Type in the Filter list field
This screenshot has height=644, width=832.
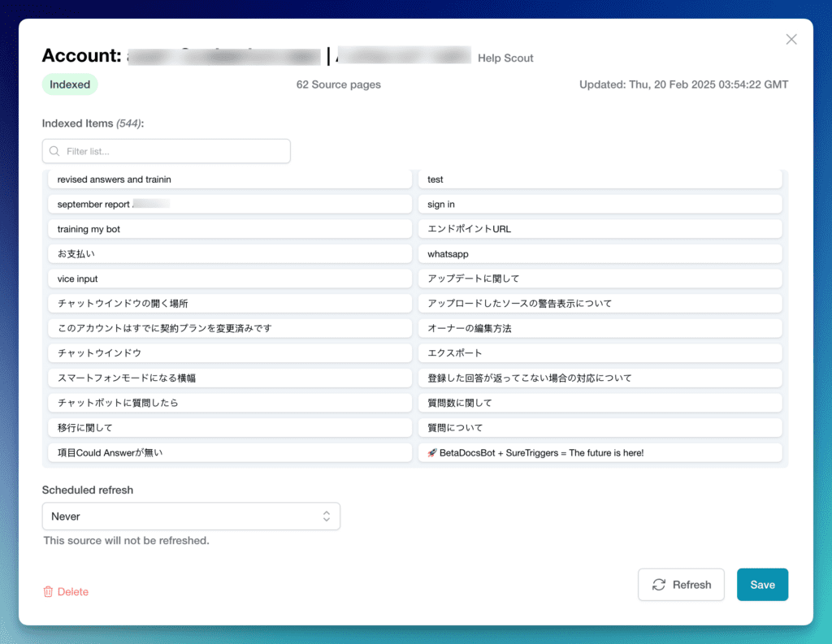click(175, 151)
